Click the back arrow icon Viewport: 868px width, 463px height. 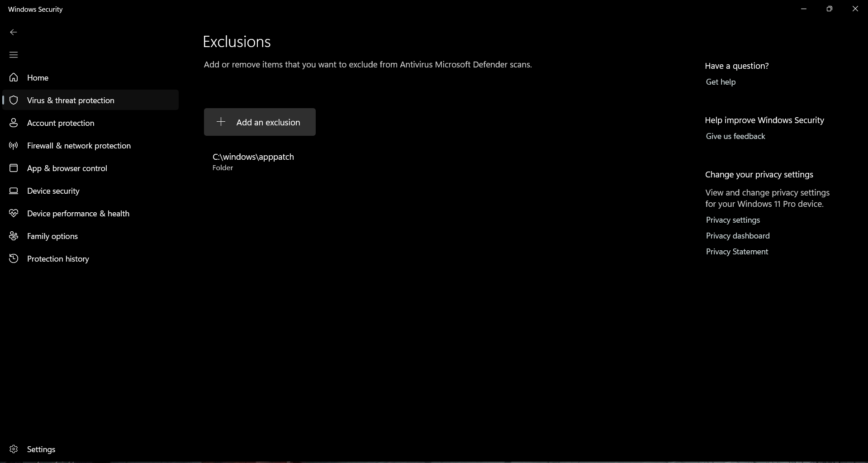tap(14, 32)
